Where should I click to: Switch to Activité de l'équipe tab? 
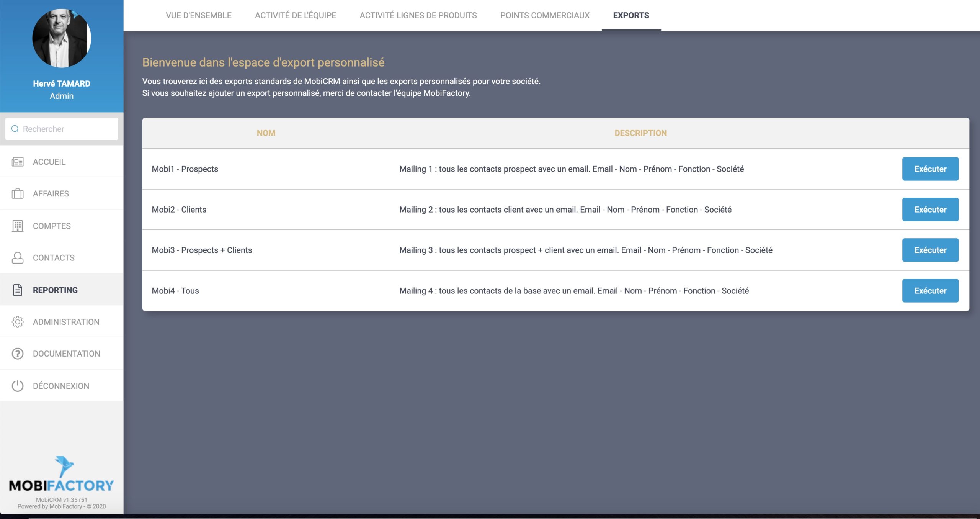point(295,15)
